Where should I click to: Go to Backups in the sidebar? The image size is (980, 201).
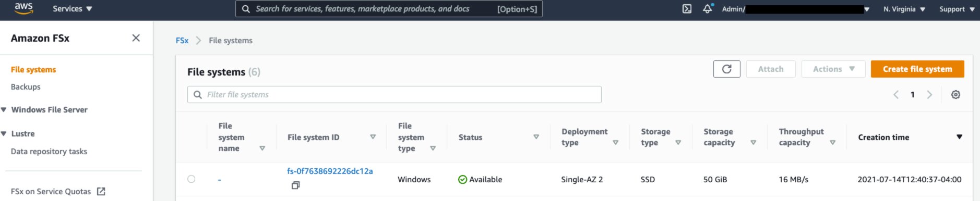(x=26, y=87)
